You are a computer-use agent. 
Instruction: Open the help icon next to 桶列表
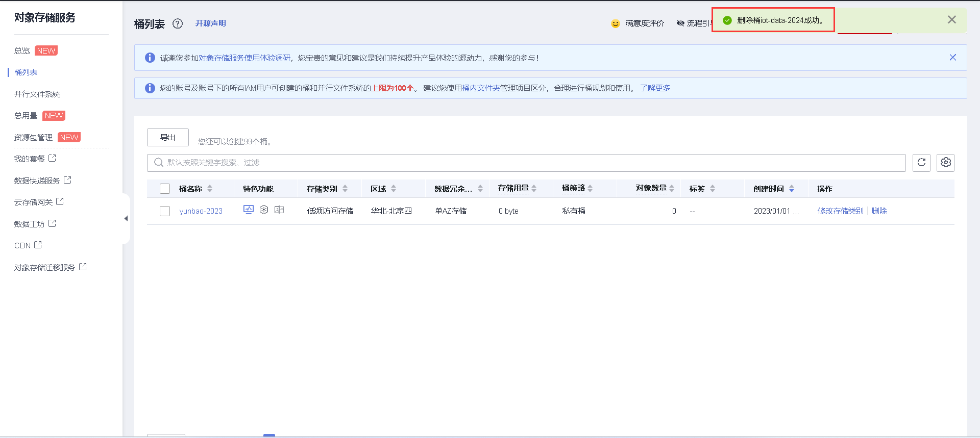pyautogui.click(x=178, y=23)
